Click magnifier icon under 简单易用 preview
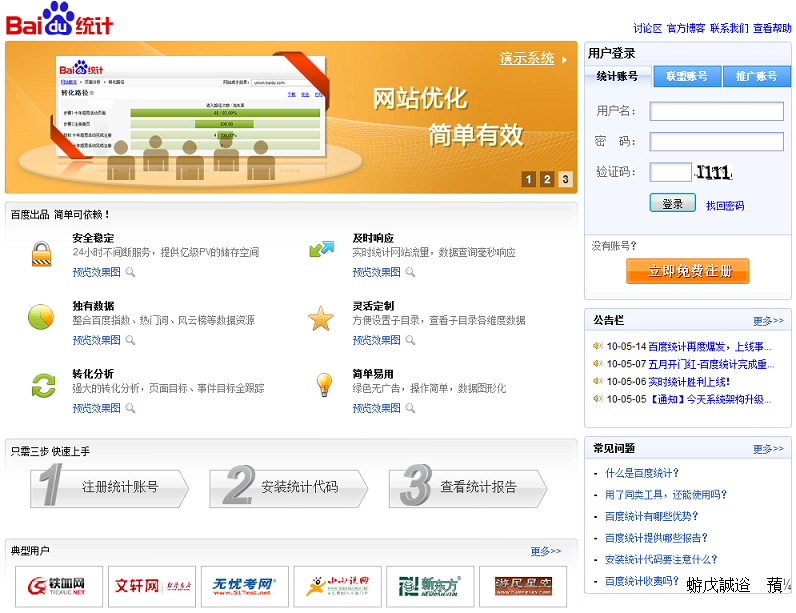The image size is (796, 613). (410, 408)
